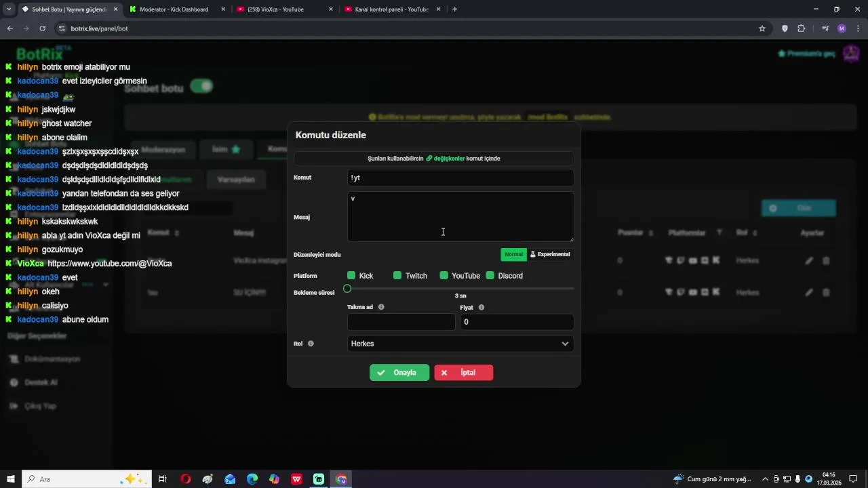Open the notification center in the taskbar
868x488 pixels.
(853, 479)
